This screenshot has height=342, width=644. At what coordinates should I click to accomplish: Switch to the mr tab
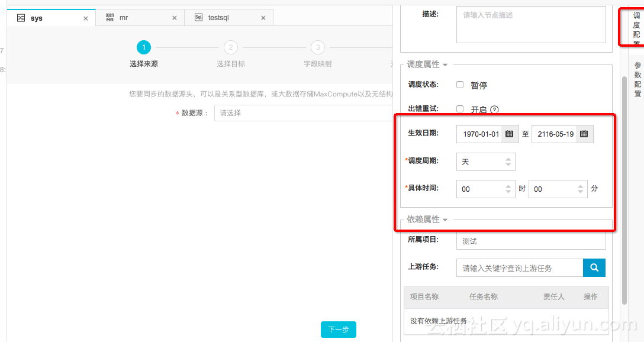pos(140,18)
